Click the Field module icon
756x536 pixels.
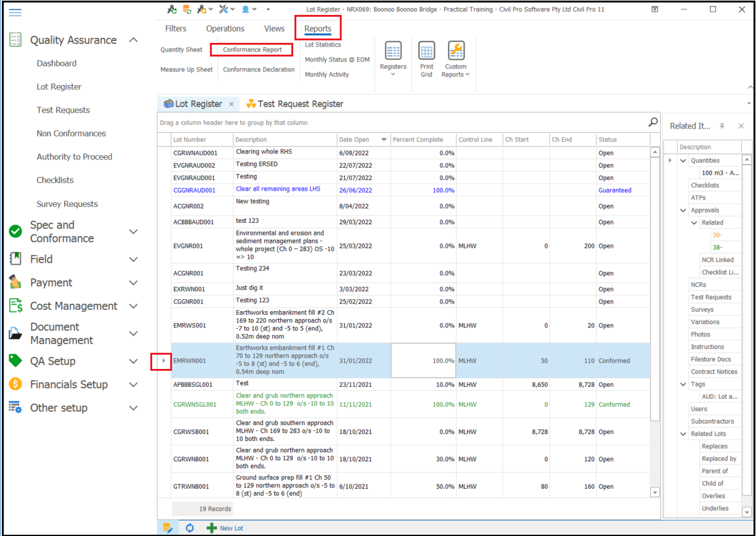point(16,259)
